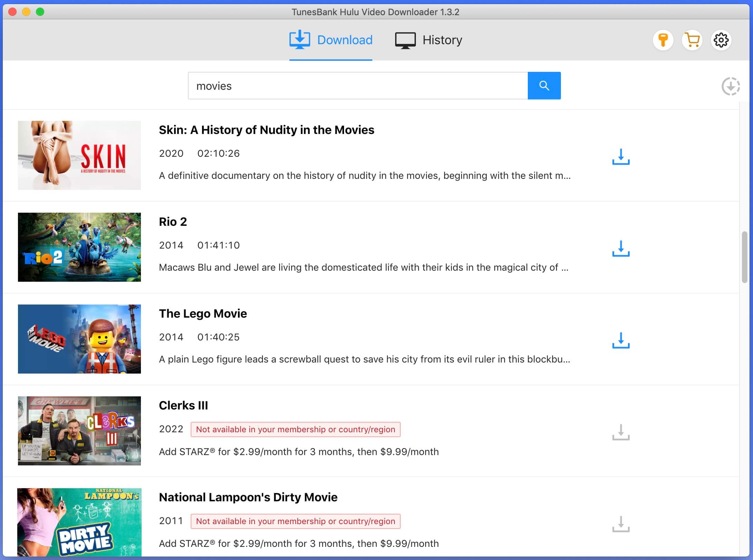
Task: Toggle the Download tab active state
Action: point(331,39)
